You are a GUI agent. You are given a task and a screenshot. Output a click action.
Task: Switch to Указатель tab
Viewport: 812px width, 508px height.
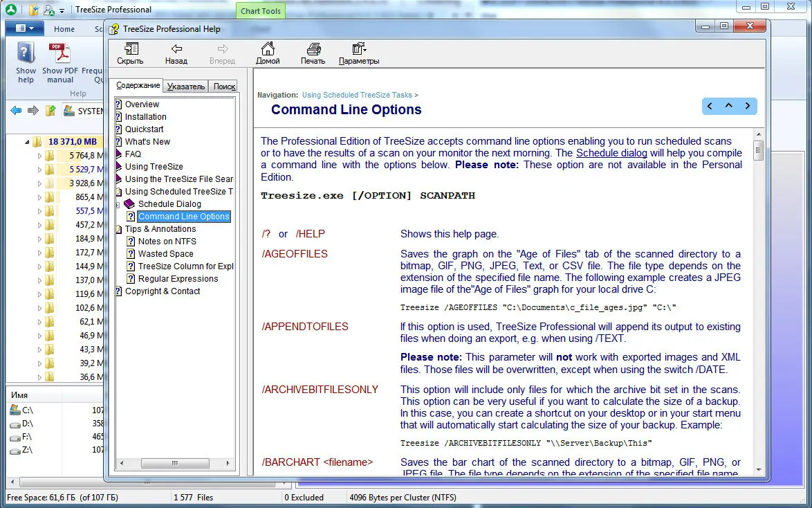186,87
